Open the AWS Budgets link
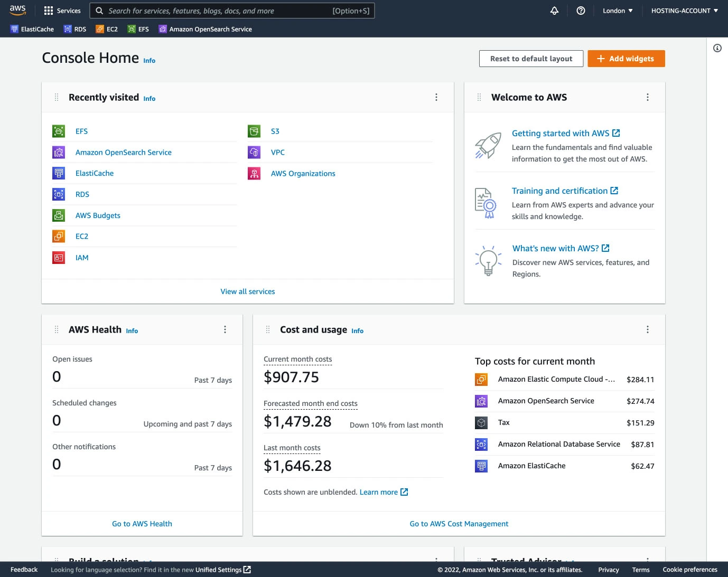 click(x=98, y=215)
